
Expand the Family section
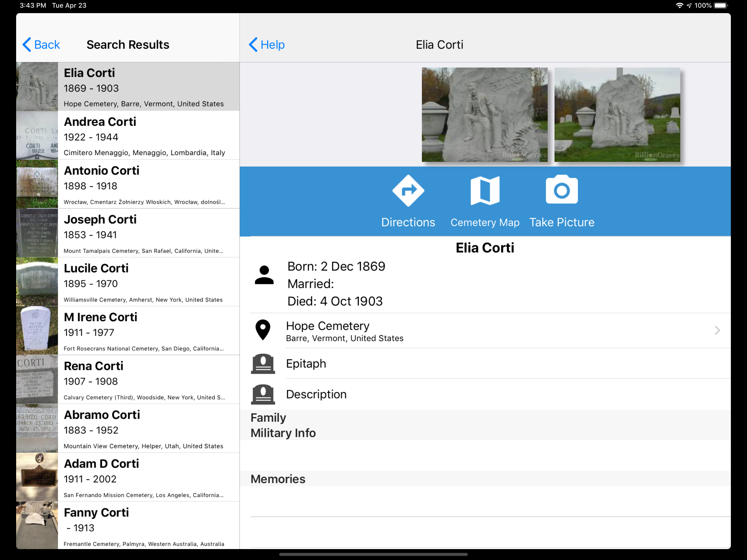point(268,418)
